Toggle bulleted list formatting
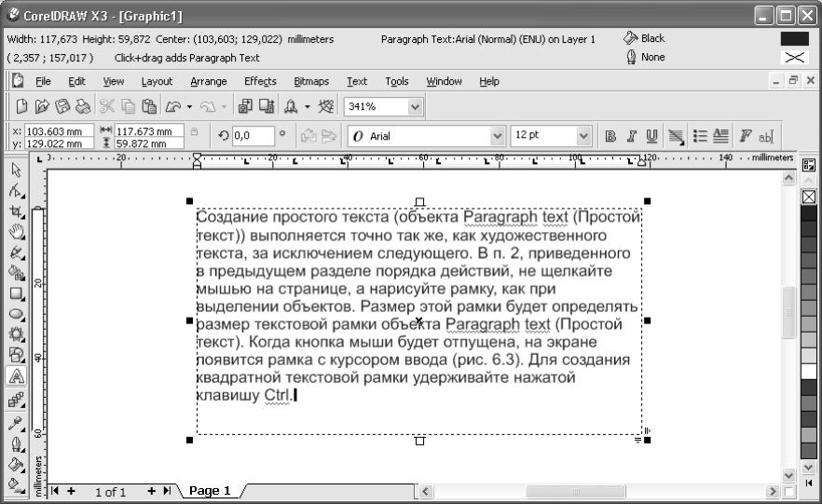The height and width of the screenshot is (504, 822). 700,136
